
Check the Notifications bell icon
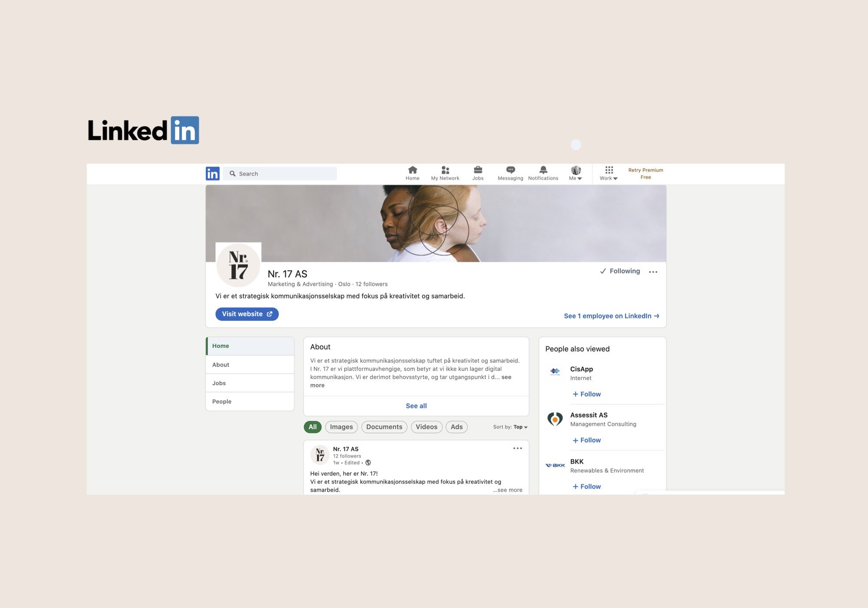(543, 170)
